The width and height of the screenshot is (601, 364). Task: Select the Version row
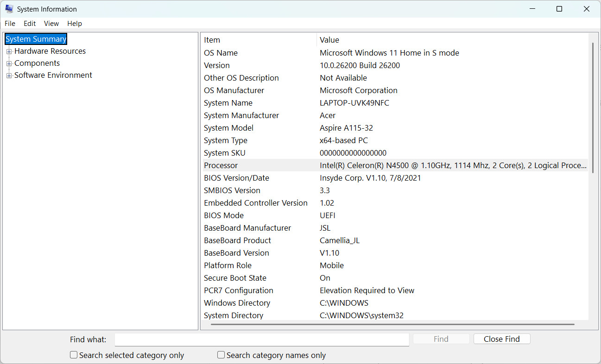pyautogui.click(x=395, y=65)
